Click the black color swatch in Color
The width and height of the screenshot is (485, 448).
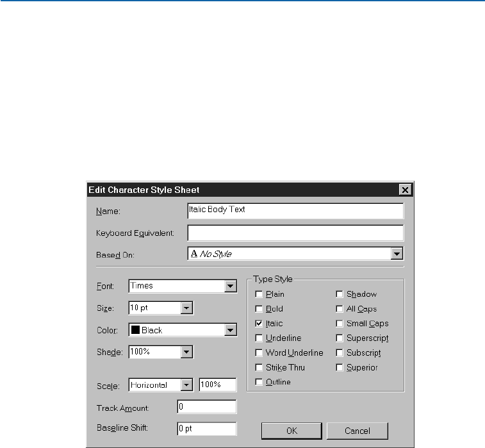coord(135,330)
